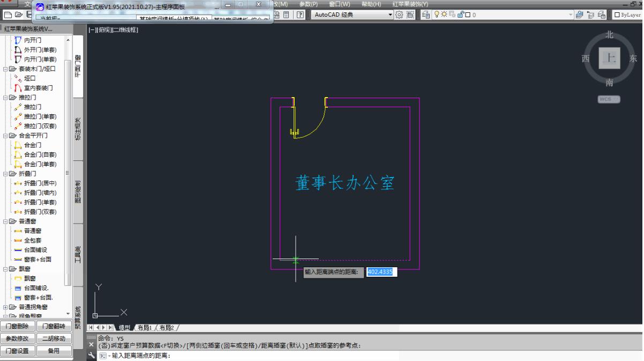Toggle layer 0 freeze sun icon
This screenshot has height=361, width=644.
(x=445, y=15)
